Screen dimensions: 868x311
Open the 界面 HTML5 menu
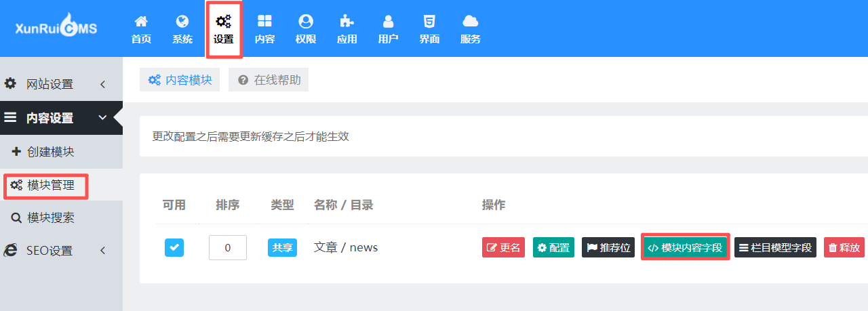(429, 30)
